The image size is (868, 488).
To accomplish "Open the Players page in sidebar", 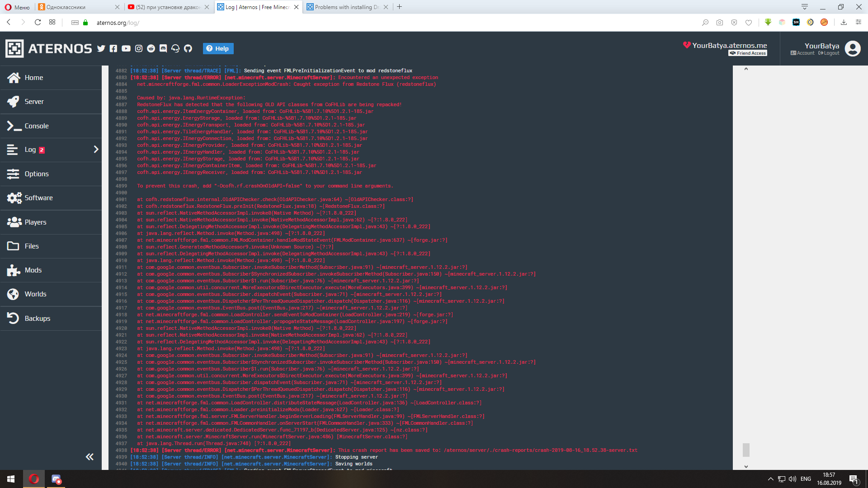I will click(x=51, y=222).
